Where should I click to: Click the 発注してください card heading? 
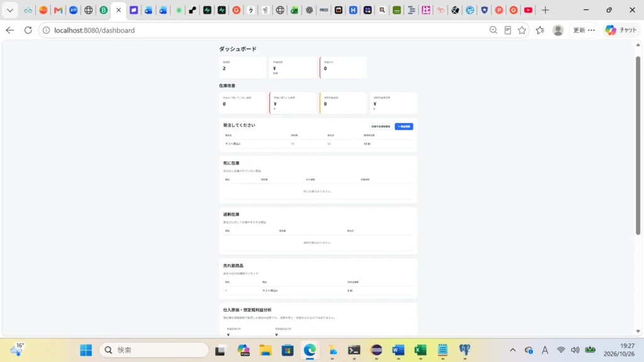coord(239,125)
